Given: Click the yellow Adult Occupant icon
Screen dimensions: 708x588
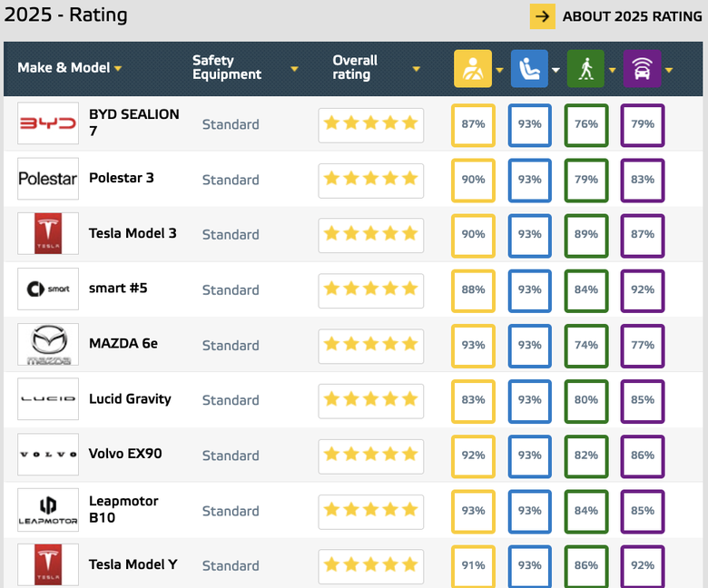Looking at the screenshot, I should click(x=473, y=69).
